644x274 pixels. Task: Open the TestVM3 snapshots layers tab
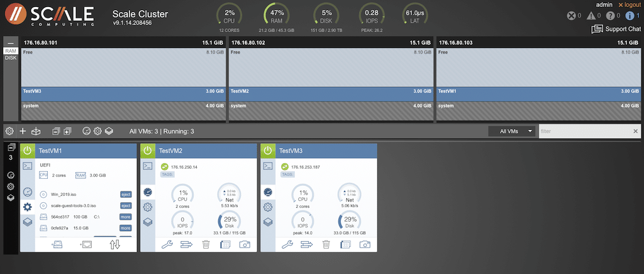(268, 222)
